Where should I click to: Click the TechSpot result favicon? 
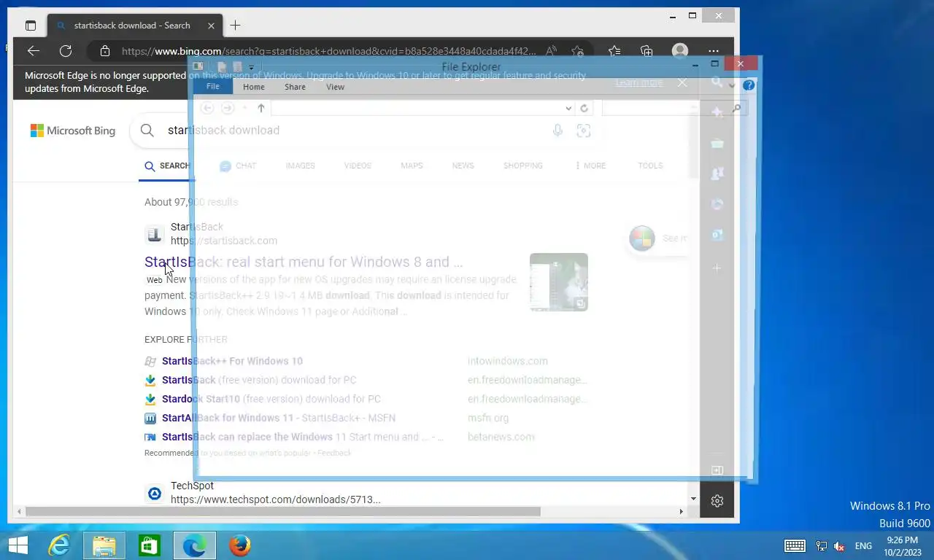tap(154, 494)
